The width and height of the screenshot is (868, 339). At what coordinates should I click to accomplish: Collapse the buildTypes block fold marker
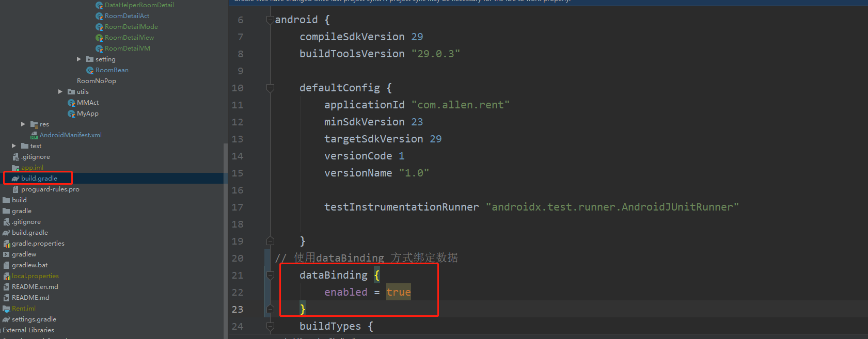(x=270, y=326)
